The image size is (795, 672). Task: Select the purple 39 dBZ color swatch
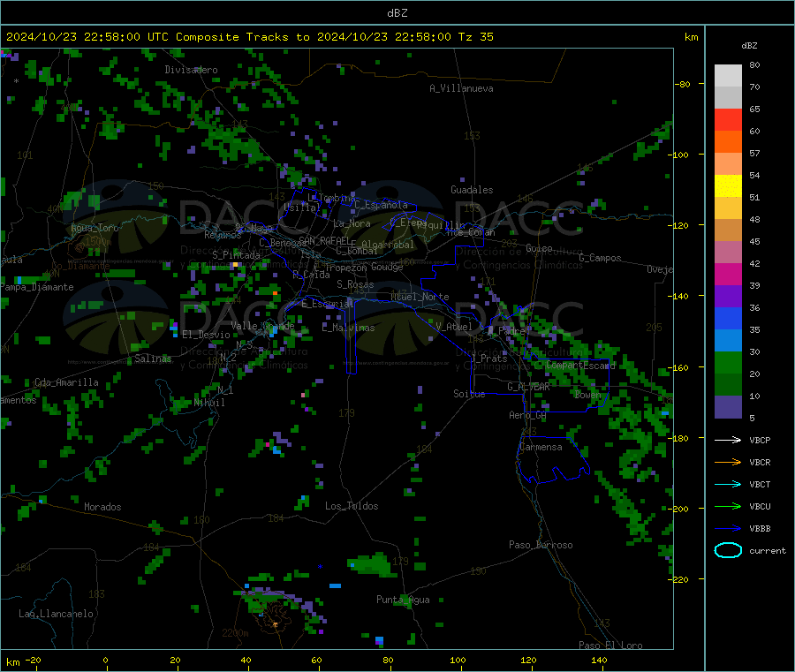tap(728, 297)
